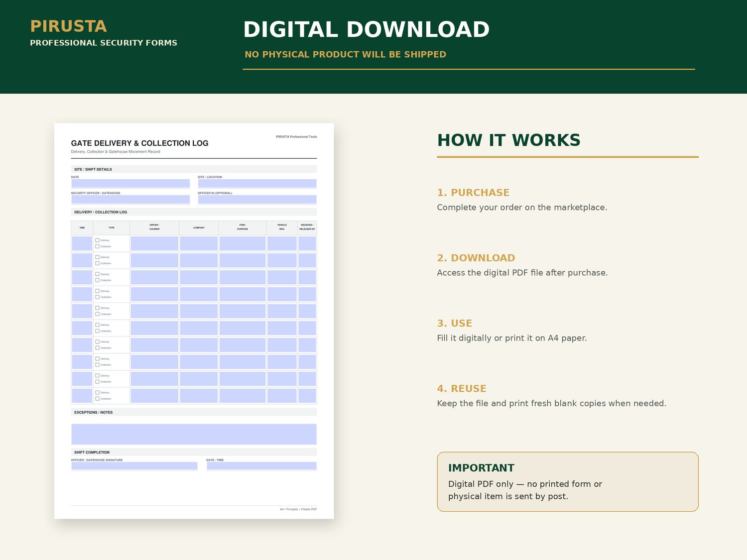747x560 pixels.
Task: Click the "DELIVERY / COLLECTION LOG" section header
Action: click(x=101, y=212)
